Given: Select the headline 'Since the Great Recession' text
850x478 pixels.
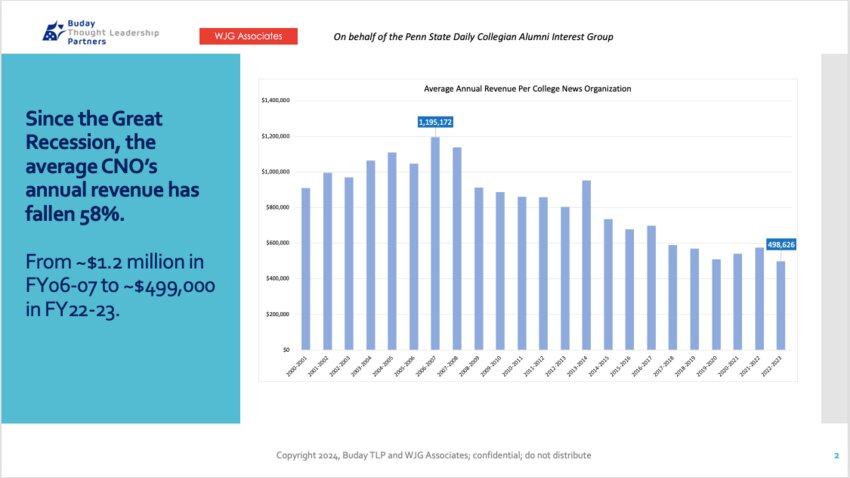Looking at the screenshot, I should [x=112, y=166].
